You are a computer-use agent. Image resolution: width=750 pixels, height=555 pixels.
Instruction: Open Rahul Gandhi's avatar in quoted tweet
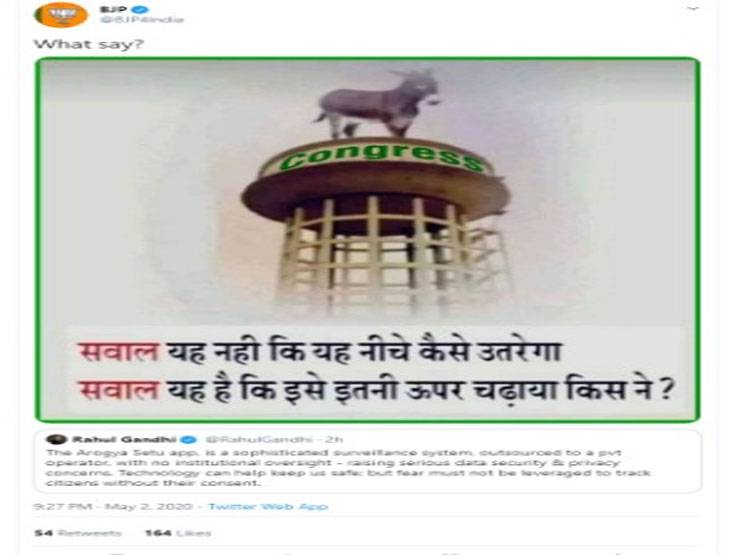(x=56, y=440)
